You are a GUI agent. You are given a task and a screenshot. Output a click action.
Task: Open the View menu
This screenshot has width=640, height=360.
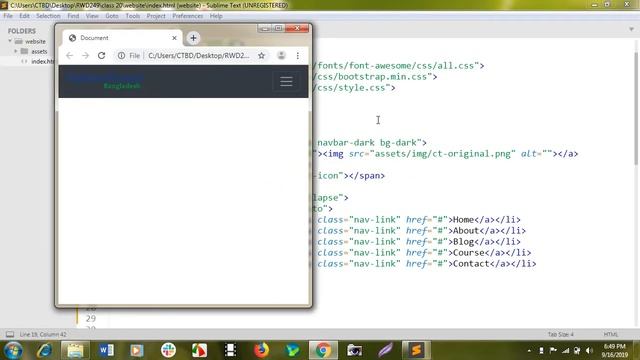tap(92, 16)
